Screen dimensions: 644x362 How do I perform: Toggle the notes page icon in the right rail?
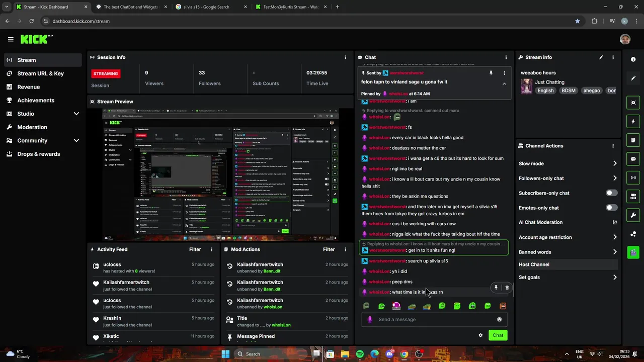[633, 140]
